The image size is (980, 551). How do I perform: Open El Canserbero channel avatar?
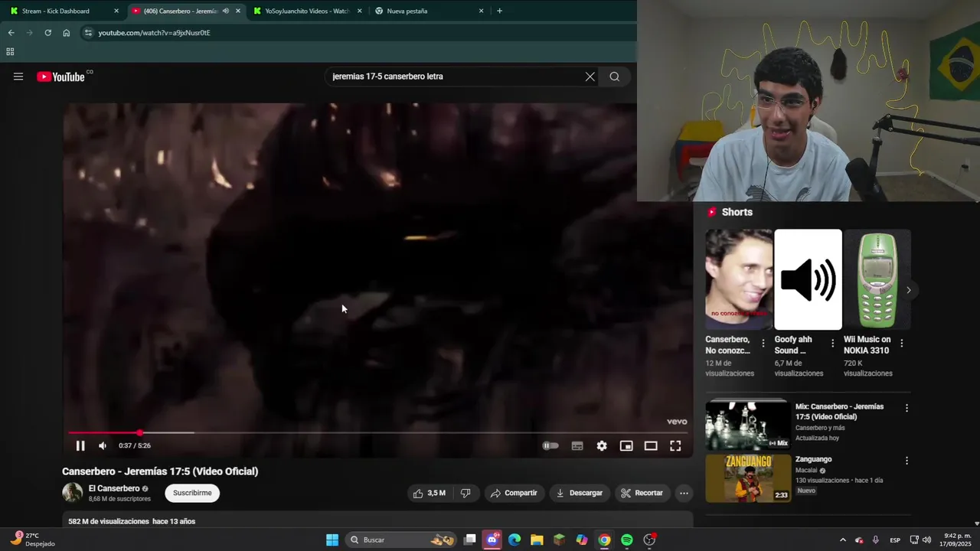(73, 493)
